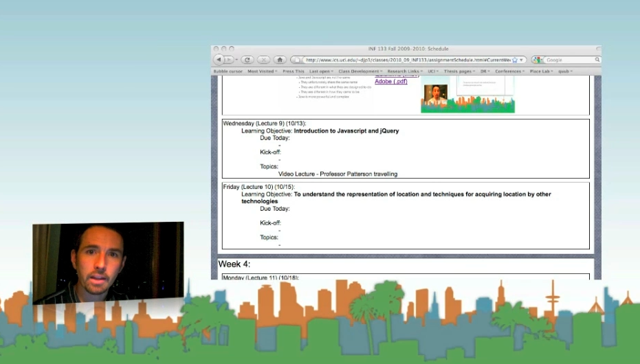
Task: Bookmark this page with the star icon
Action: (515, 60)
